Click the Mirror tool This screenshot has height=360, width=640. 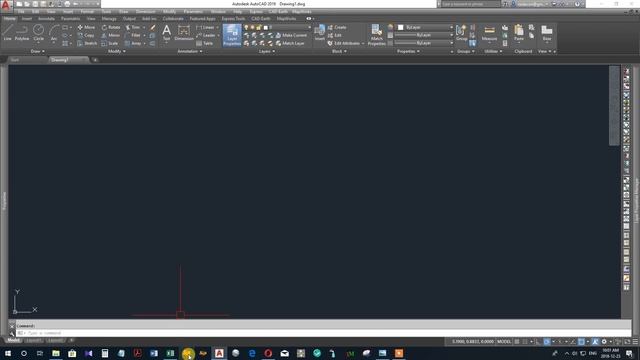[111, 36]
